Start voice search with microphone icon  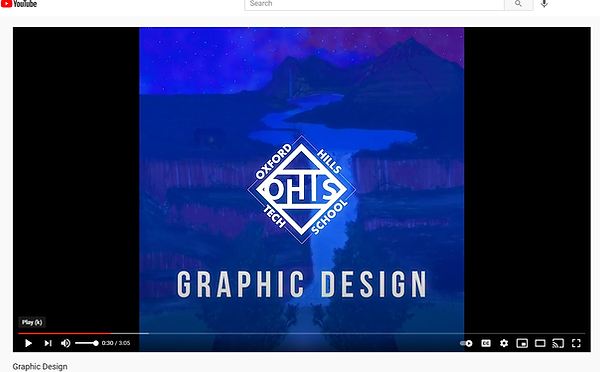click(x=544, y=4)
